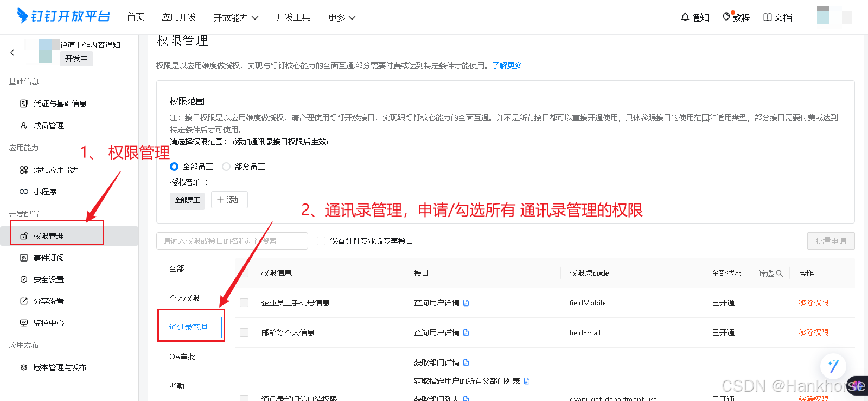The height and width of the screenshot is (401, 868).
Task: Open doc icon beside 获取指定用户的所有父部门列表
Action: click(527, 381)
